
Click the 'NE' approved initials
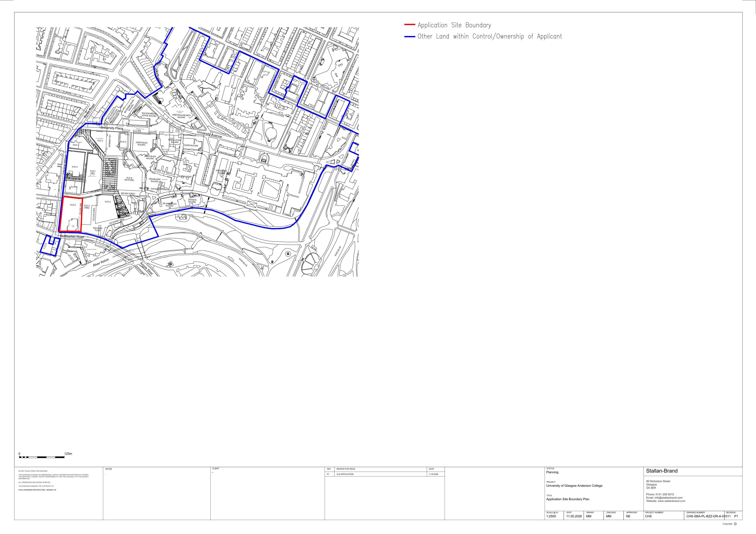click(628, 516)
